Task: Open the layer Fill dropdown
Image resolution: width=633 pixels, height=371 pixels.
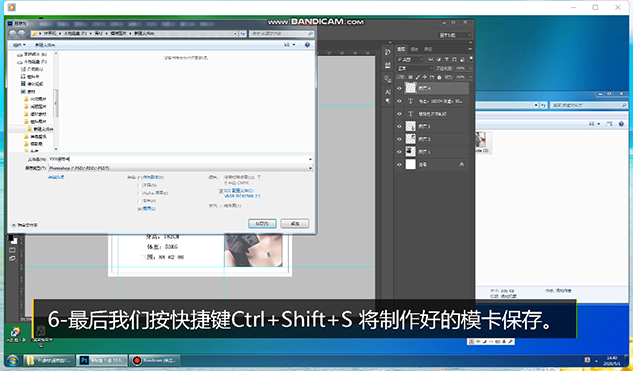Action: coord(470,77)
